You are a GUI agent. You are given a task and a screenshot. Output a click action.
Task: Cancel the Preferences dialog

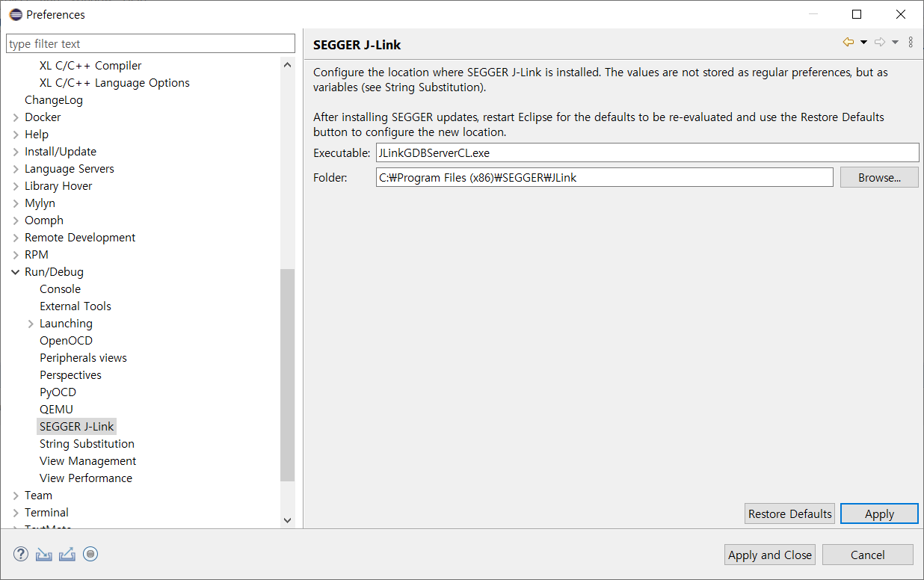tap(868, 555)
